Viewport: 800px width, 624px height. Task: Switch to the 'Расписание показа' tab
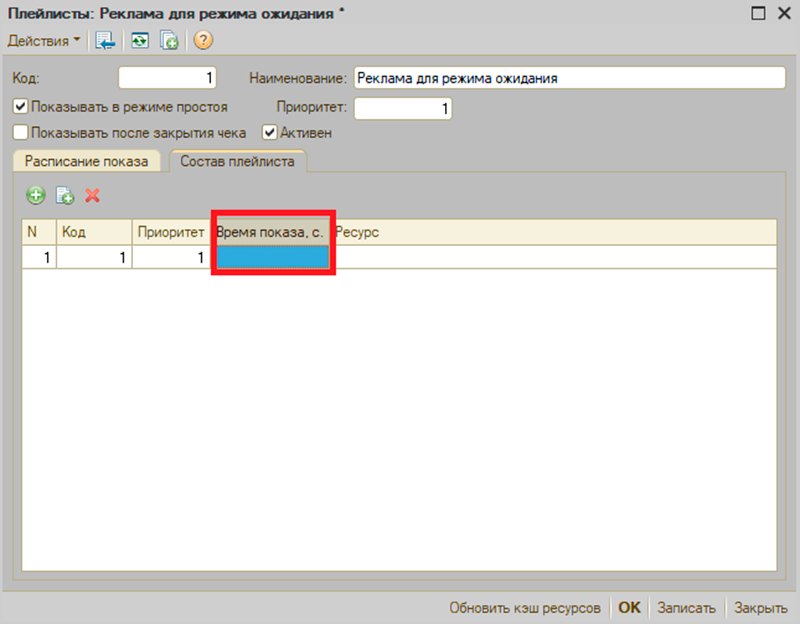click(x=86, y=161)
